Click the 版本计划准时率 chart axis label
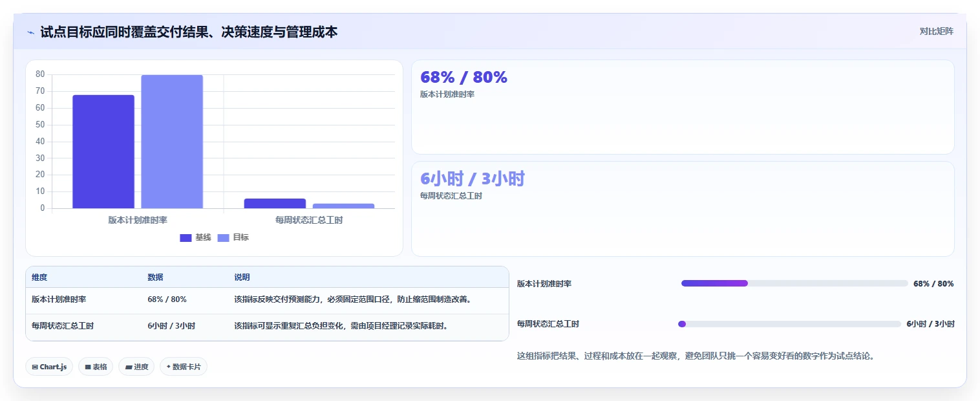This screenshot has width=980, height=401. click(x=138, y=220)
